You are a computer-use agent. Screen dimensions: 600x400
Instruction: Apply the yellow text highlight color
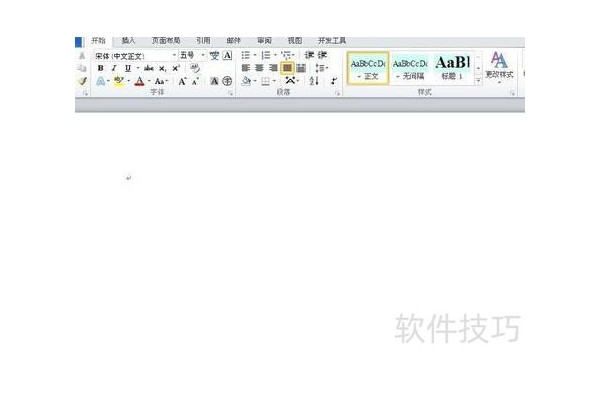(x=119, y=81)
